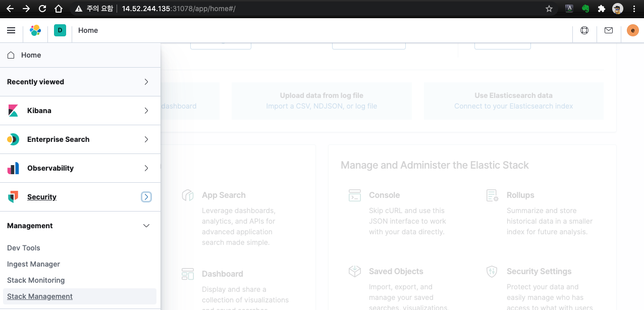Click the Recently viewed label
Viewport: 644px width, 310px height.
click(35, 82)
